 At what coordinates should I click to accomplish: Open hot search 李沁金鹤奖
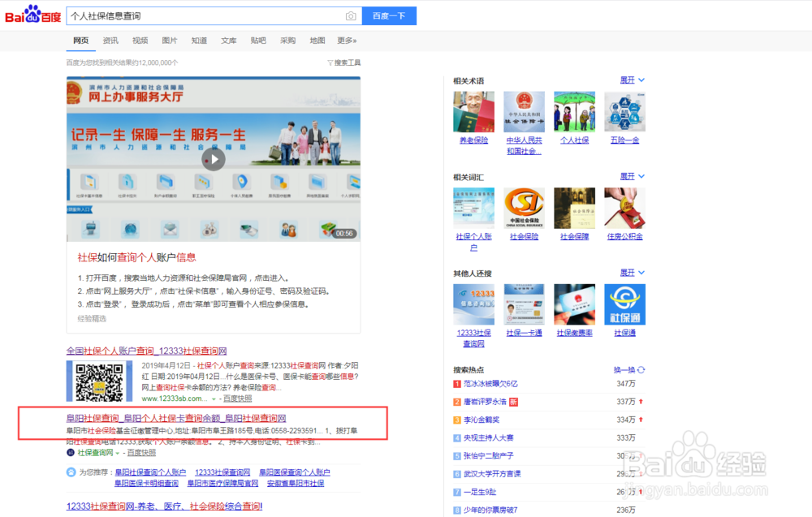point(481,420)
